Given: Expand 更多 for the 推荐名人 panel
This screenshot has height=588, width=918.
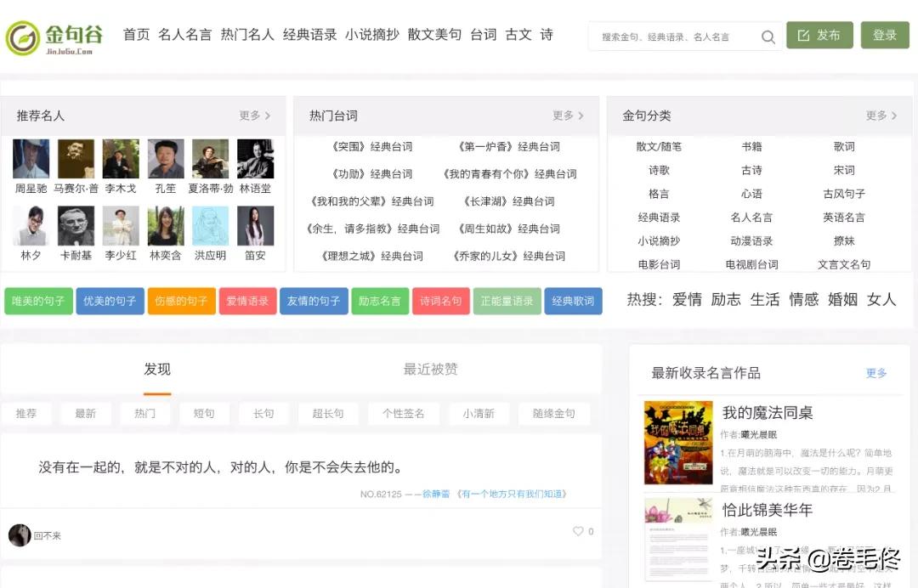Looking at the screenshot, I should [x=252, y=116].
